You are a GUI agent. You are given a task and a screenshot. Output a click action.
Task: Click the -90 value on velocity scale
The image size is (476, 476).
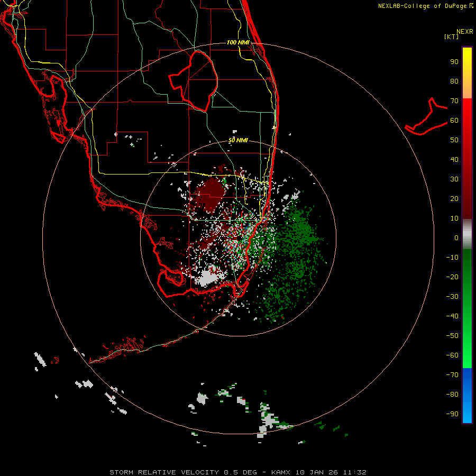tap(452, 414)
